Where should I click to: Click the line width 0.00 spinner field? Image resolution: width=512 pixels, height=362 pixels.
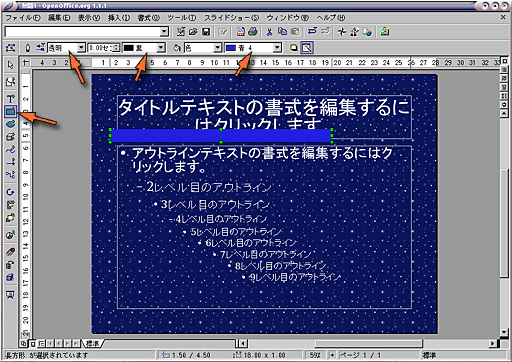tap(104, 48)
